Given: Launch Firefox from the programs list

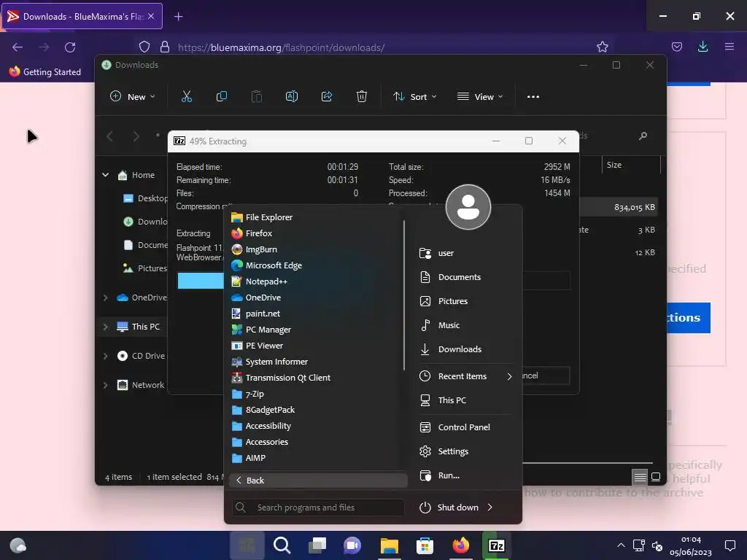Looking at the screenshot, I should coord(252,233).
